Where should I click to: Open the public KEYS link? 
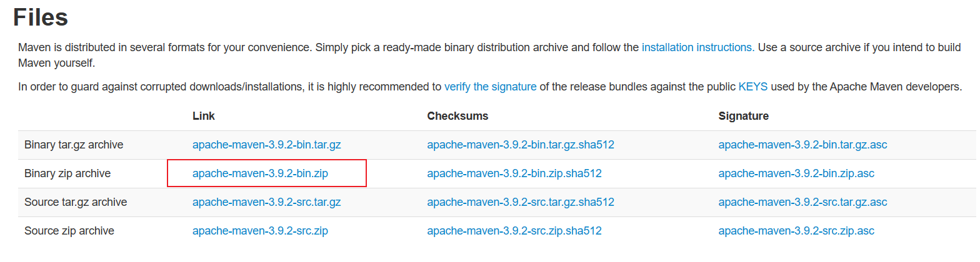pyautogui.click(x=752, y=87)
